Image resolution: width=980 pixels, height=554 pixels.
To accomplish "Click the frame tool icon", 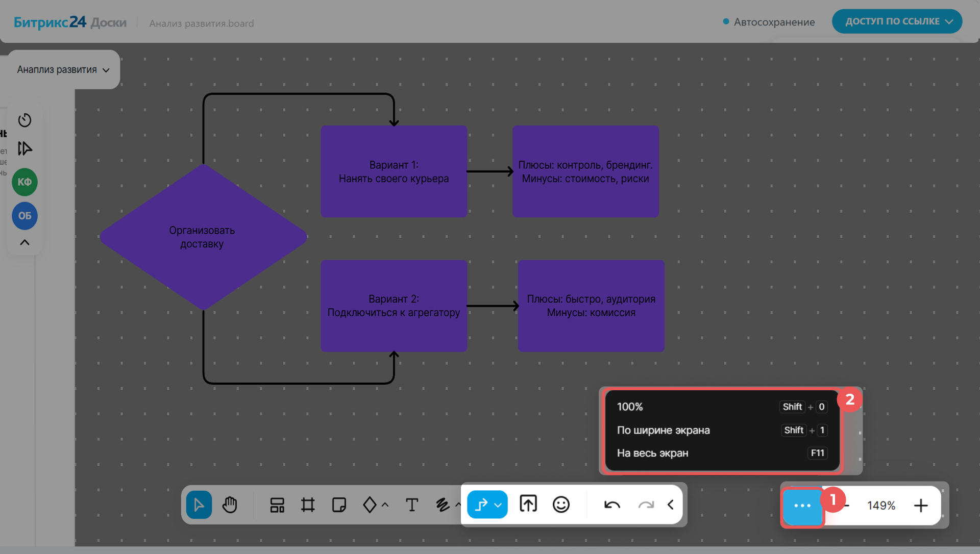I will (x=308, y=505).
